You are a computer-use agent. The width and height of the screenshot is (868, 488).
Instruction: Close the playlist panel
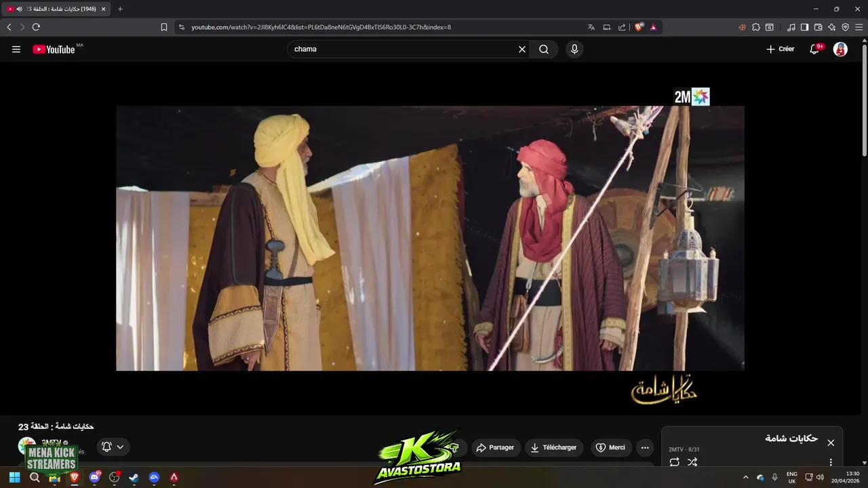click(831, 443)
